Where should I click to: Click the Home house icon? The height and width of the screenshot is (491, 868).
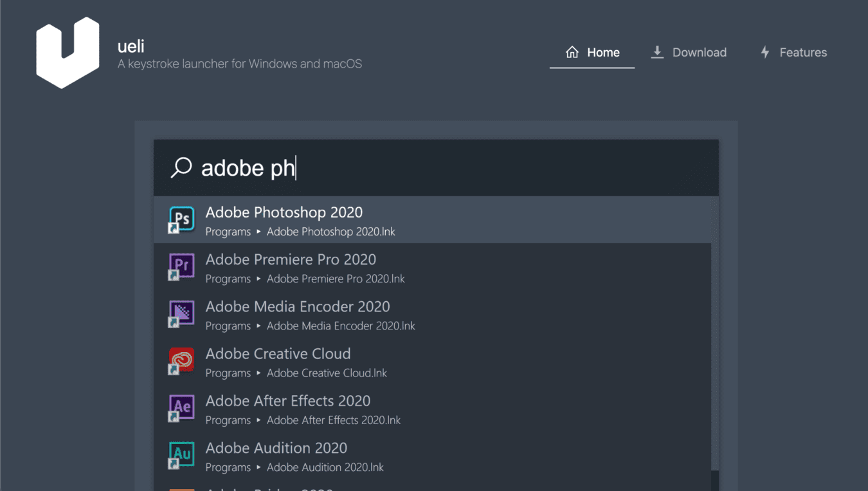click(x=572, y=52)
